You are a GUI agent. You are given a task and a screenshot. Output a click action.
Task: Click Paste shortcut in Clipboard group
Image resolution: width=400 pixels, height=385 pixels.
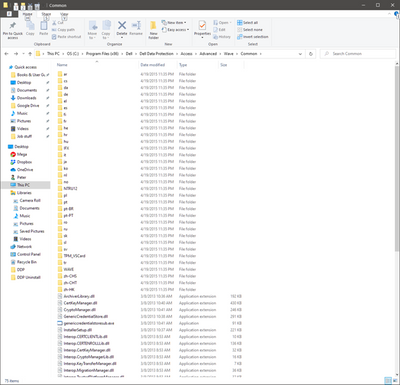(66, 37)
